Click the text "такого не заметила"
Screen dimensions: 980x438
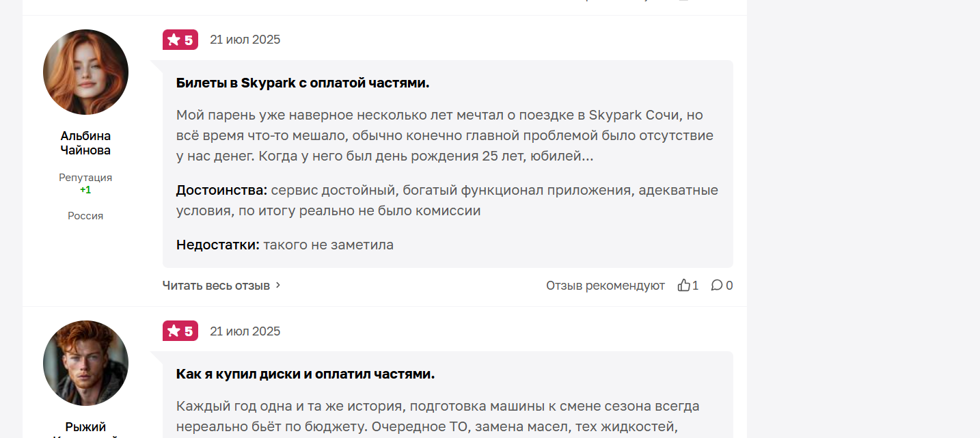tap(329, 245)
